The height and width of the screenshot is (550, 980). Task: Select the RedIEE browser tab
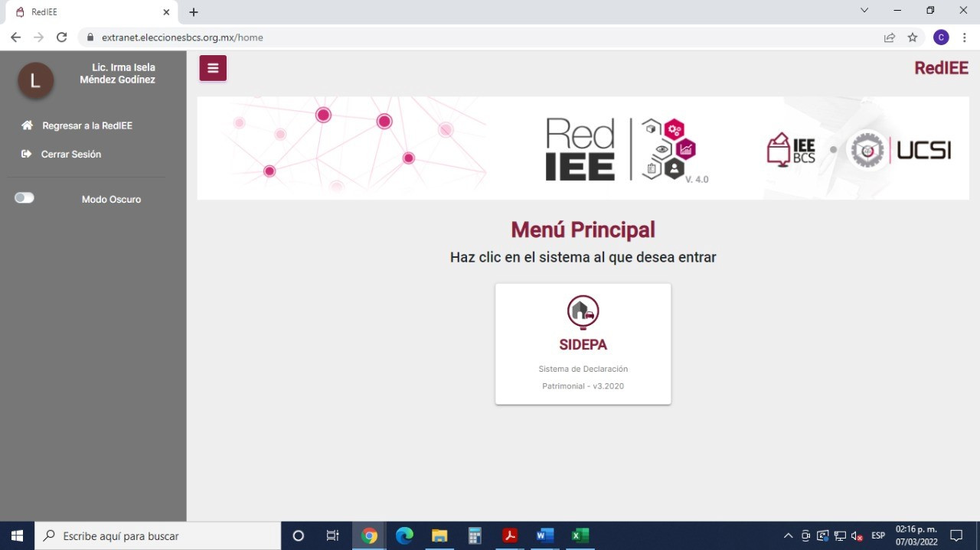pyautogui.click(x=88, y=12)
